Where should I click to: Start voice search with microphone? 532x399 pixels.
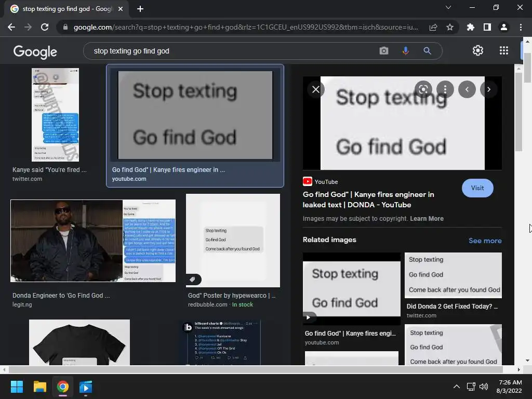pyautogui.click(x=405, y=51)
